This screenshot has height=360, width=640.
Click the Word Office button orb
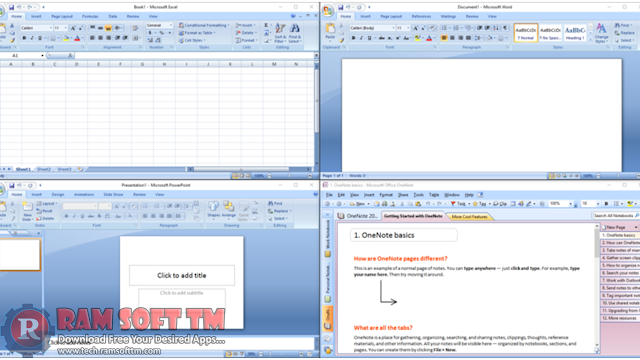328,11
